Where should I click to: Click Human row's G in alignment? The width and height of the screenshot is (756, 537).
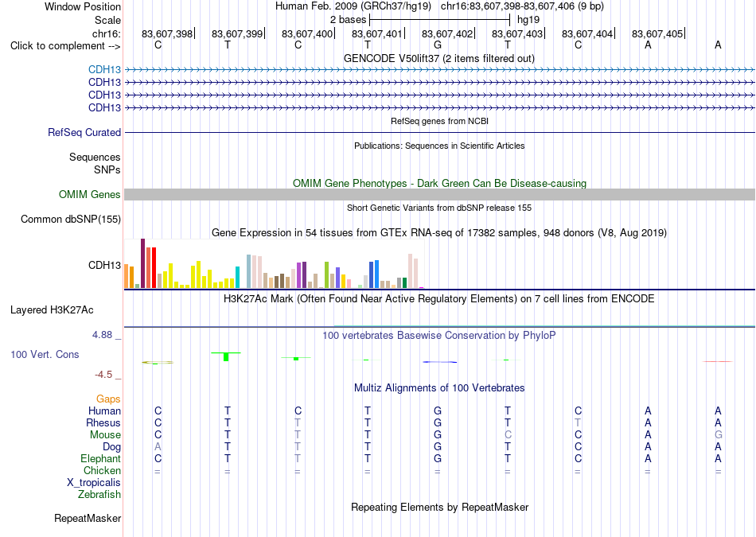pyautogui.click(x=438, y=411)
